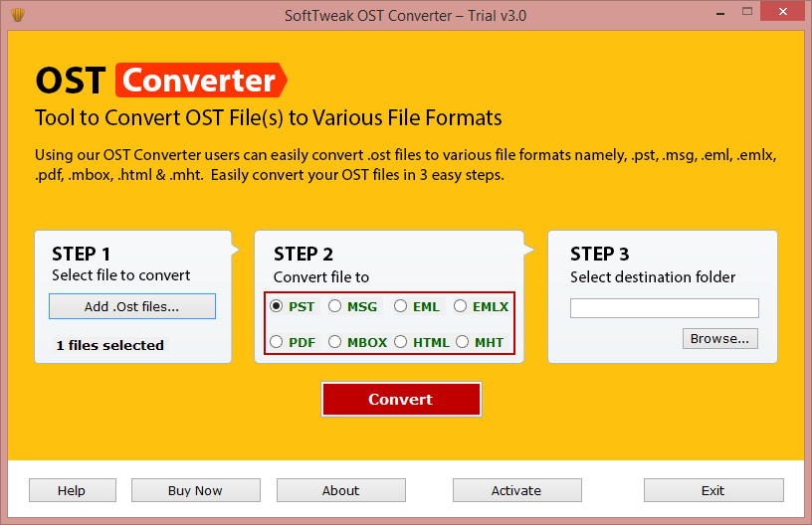Open the Help button
Screen dimensions: 812x525
[x=73, y=490]
